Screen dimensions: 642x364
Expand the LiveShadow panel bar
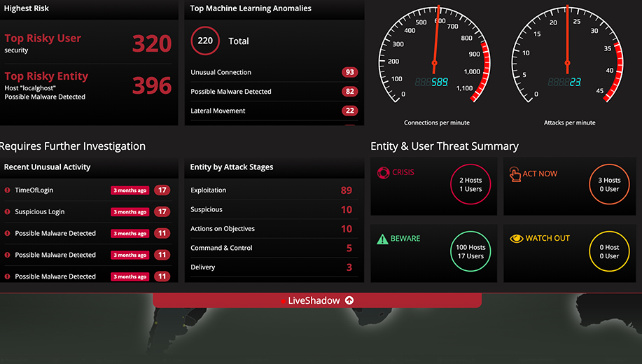pyautogui.click(x=317, y=300)
